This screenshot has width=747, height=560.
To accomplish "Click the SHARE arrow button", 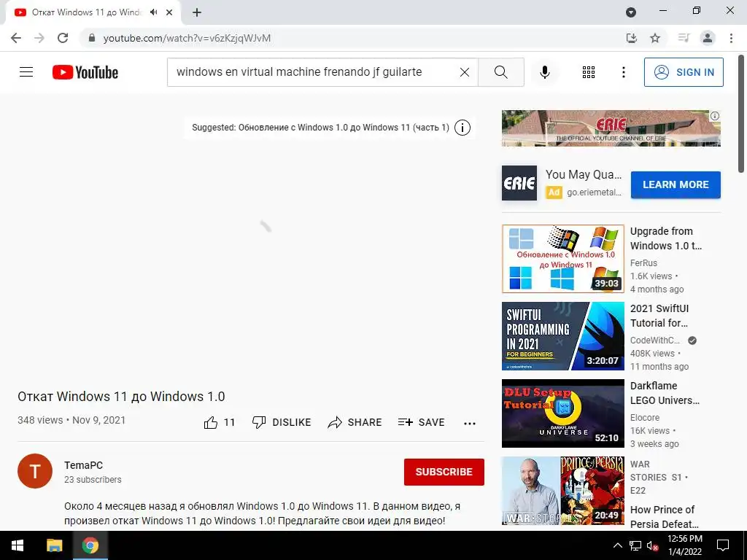I will (355, 422).
